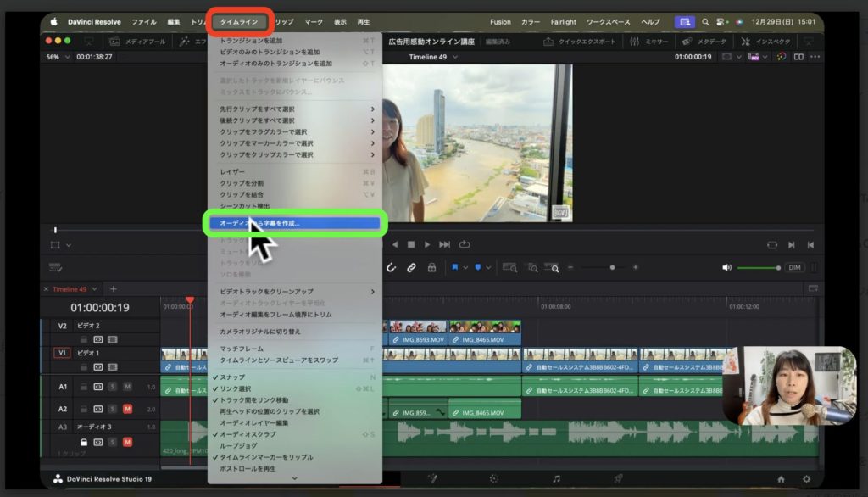Viewport: 868px width, 497px height.
Task: Open the marker color dropdown chevron
Action: tap(488, 267)
